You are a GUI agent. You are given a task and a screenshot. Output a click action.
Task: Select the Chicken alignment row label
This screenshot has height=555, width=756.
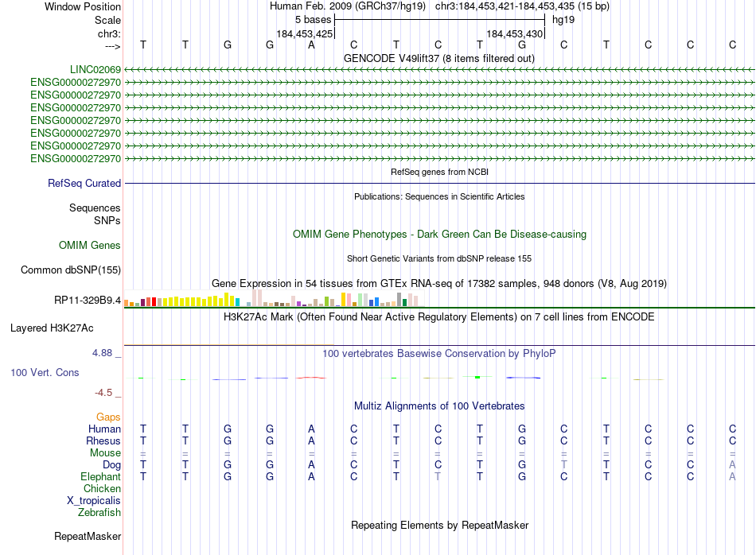pyautogui.click(x=102, y=488)
